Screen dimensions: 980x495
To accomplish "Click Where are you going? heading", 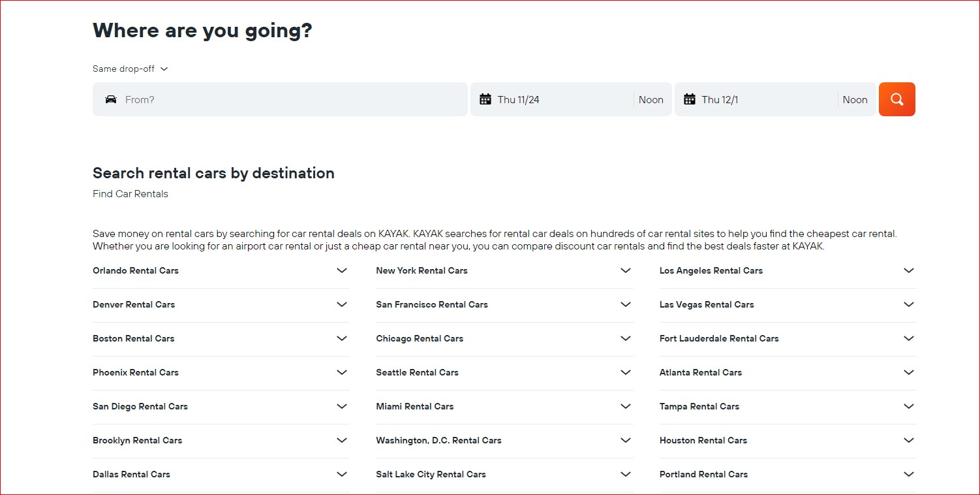I will (x=202, y=31).
